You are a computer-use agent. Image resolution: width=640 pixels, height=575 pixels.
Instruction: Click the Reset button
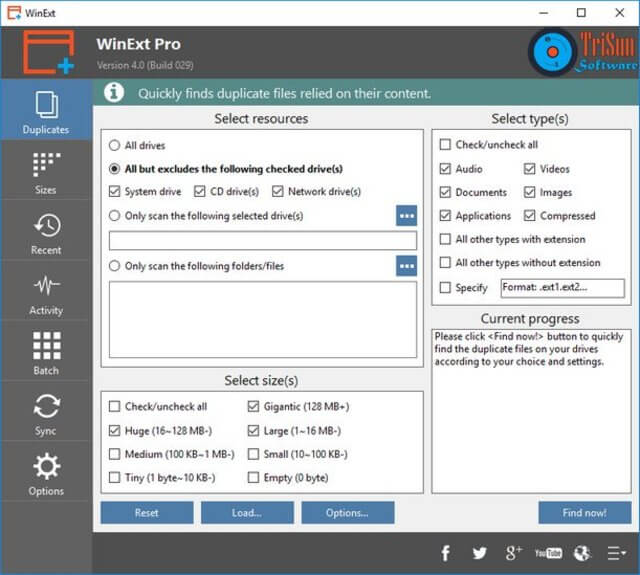147,513
